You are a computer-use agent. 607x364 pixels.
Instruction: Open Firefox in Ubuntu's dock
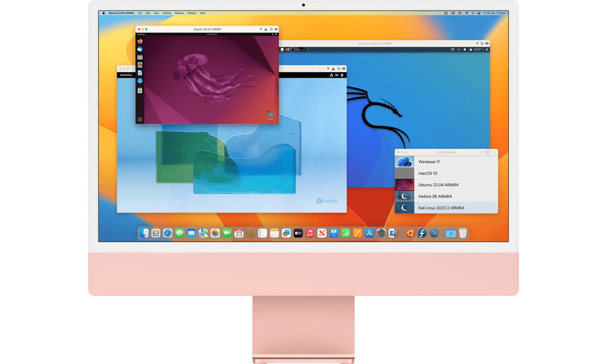tap(140, 41)
